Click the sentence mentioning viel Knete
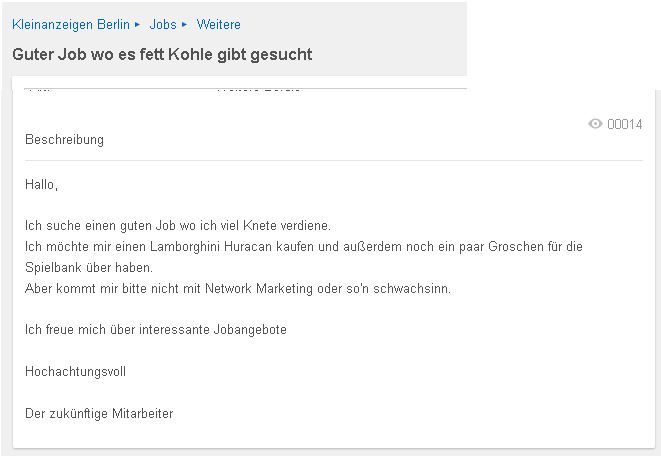This screenshot has width=661, height=460. click(x=177, y=226)
